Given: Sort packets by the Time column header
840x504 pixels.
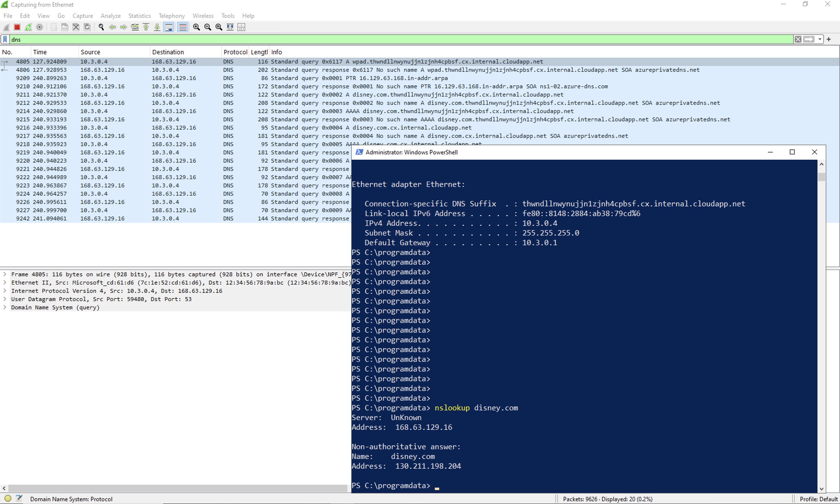Looking at the screenshot, I should 40,52.
